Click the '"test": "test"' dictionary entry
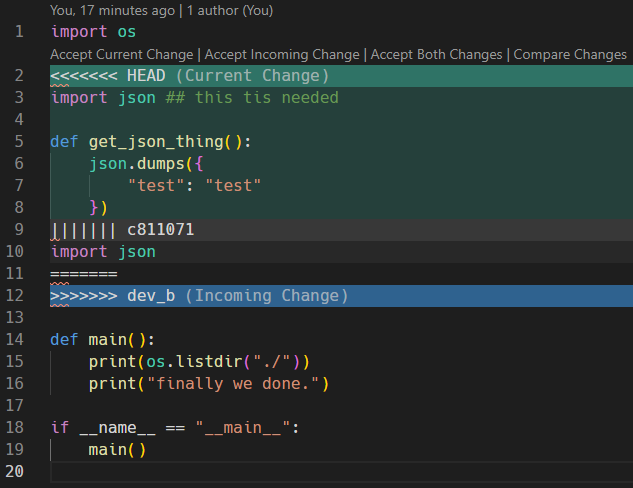The image size is (633, 488). 194,186
